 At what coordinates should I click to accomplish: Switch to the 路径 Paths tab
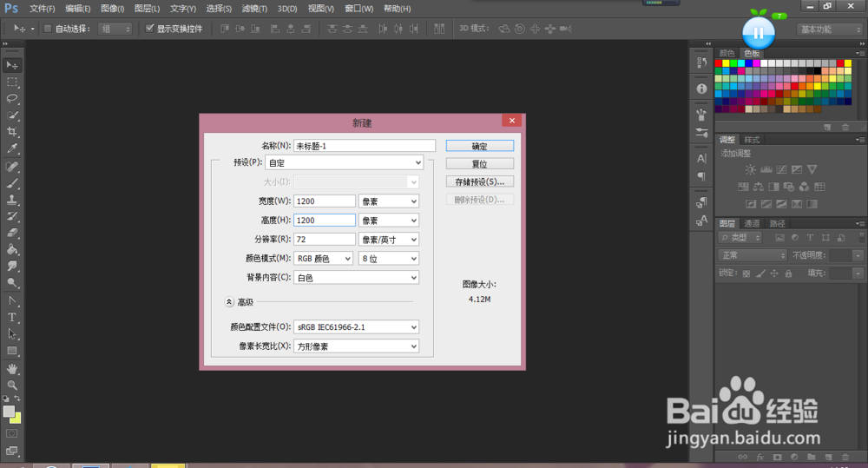click(x=777, y=223)
